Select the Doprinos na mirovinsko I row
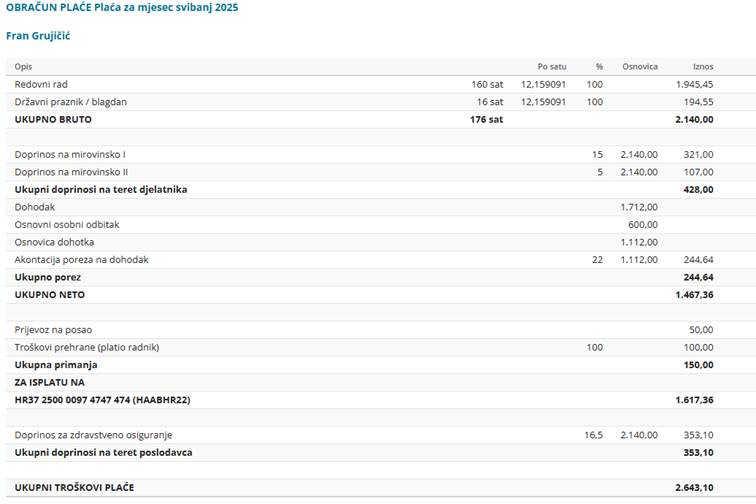 point(381,154)
